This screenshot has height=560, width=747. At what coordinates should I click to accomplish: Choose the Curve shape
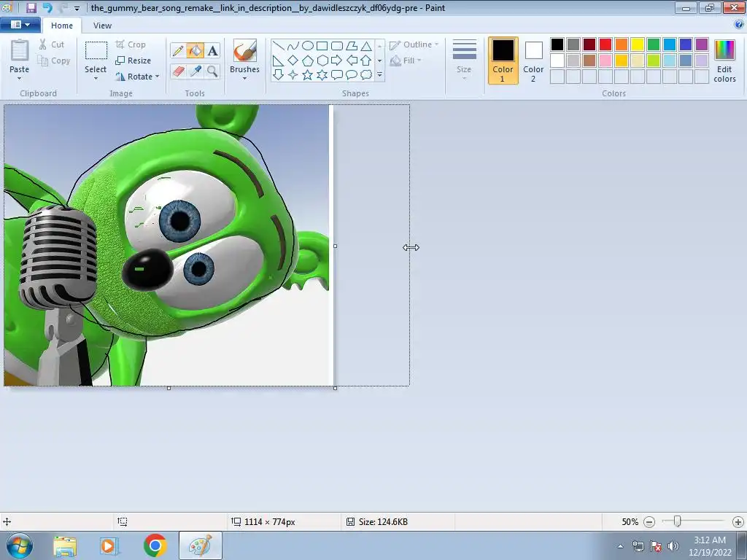[293, 46]
